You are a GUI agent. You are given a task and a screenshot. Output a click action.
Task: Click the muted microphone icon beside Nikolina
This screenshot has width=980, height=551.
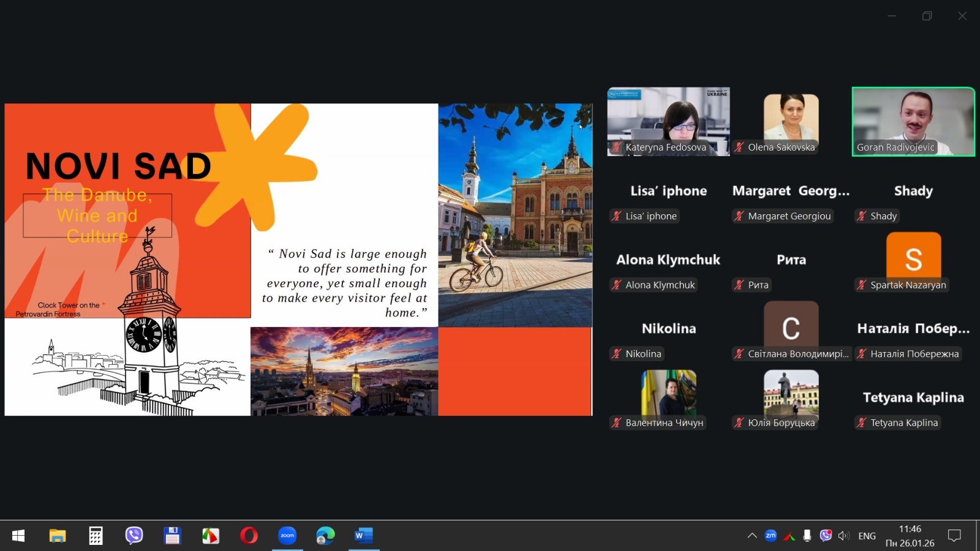(616, 354)
